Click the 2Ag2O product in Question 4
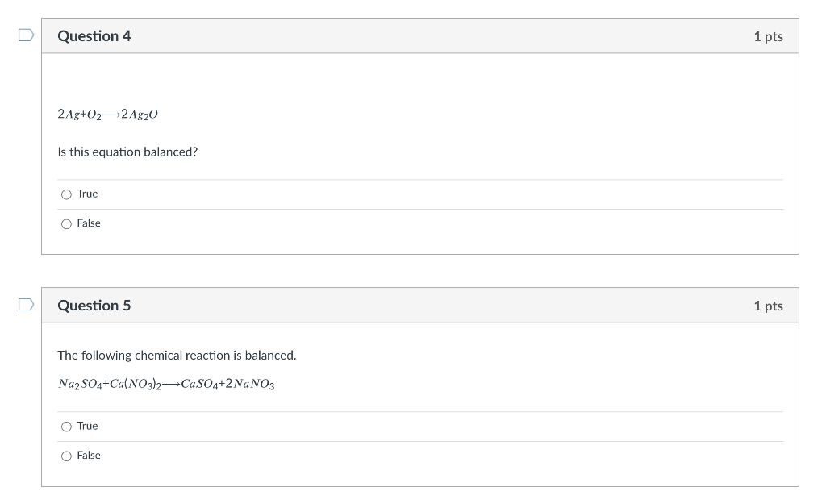826x504 pixels. [139, 115]
